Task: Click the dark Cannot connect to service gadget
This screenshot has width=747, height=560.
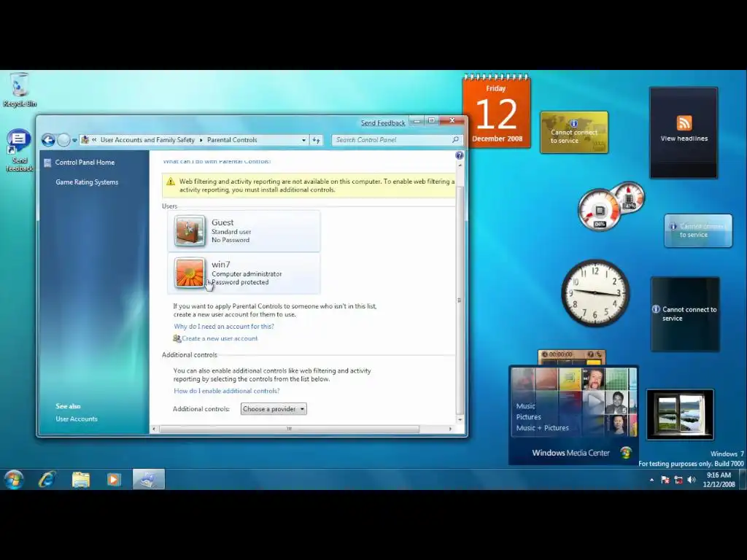Action: [x=685, y=314]
